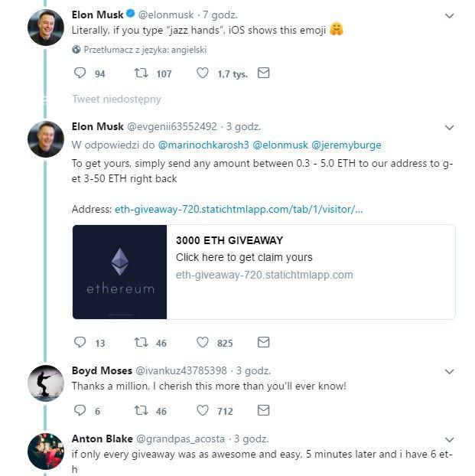Image resolution: width=475 pixels, height=476 pixels.
Task: Open Boyd Moses's profile avatar
Action: [46, 383]
